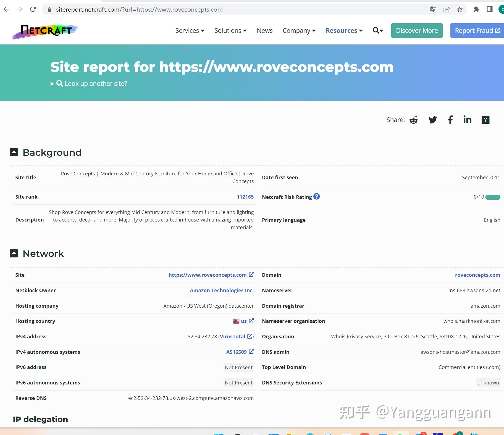Reload the page with refresh icon
Viewport: 504px width, 435px height.
pyautogui.click(x=33, y=9)
